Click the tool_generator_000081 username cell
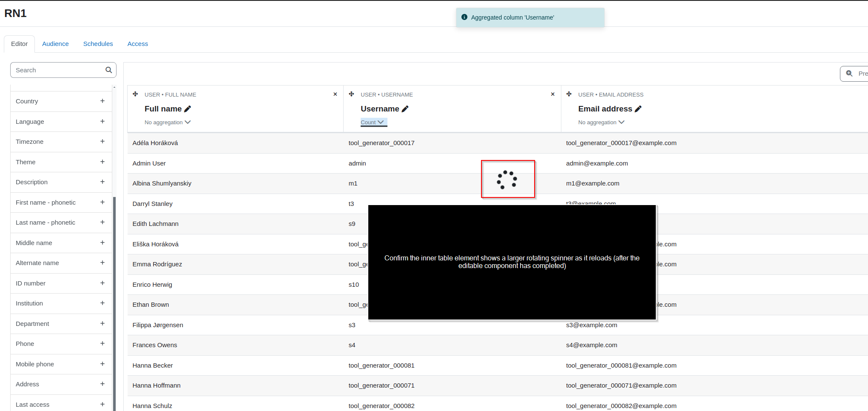The image size is (868, 411). (x=381, y=365)
